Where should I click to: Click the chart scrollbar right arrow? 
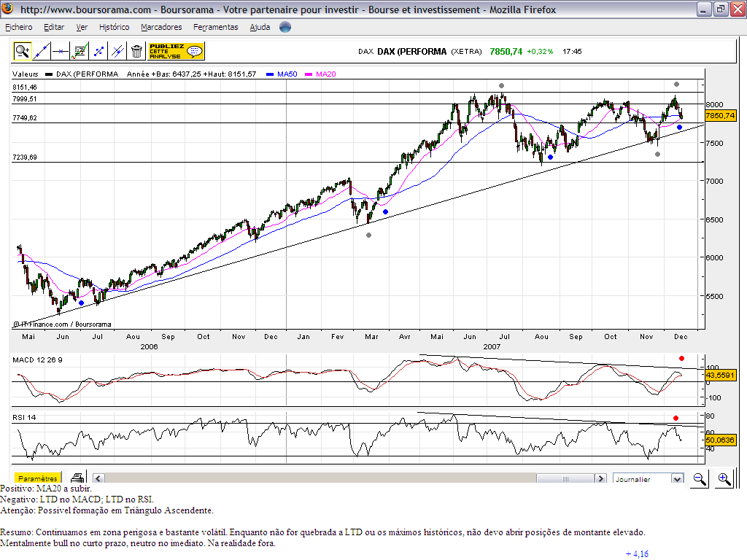coord(600,478)
